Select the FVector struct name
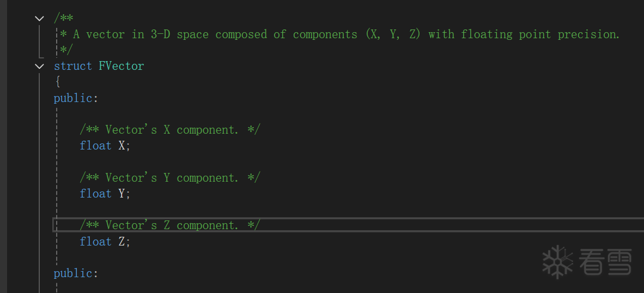 [x=121, y=66]
